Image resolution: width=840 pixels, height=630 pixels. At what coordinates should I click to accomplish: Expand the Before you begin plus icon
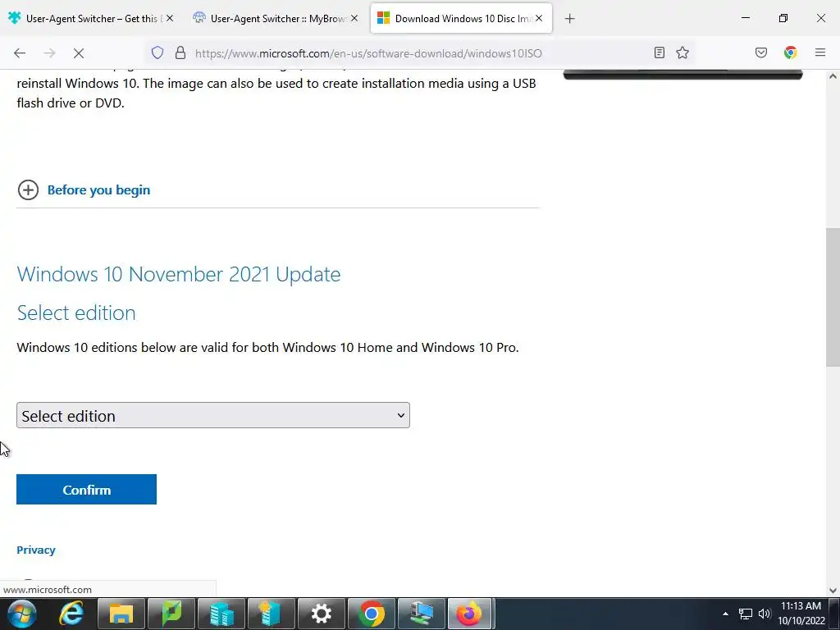click(29, 189)
